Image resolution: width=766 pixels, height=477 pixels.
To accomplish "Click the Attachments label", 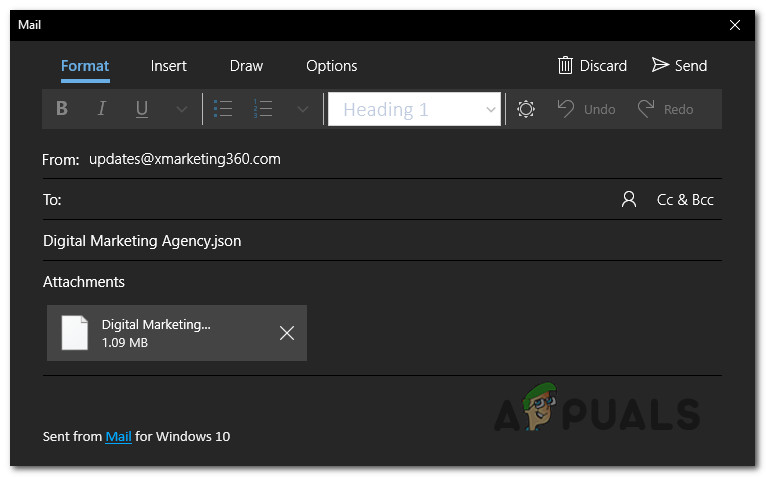I will [x=84, y=282].
